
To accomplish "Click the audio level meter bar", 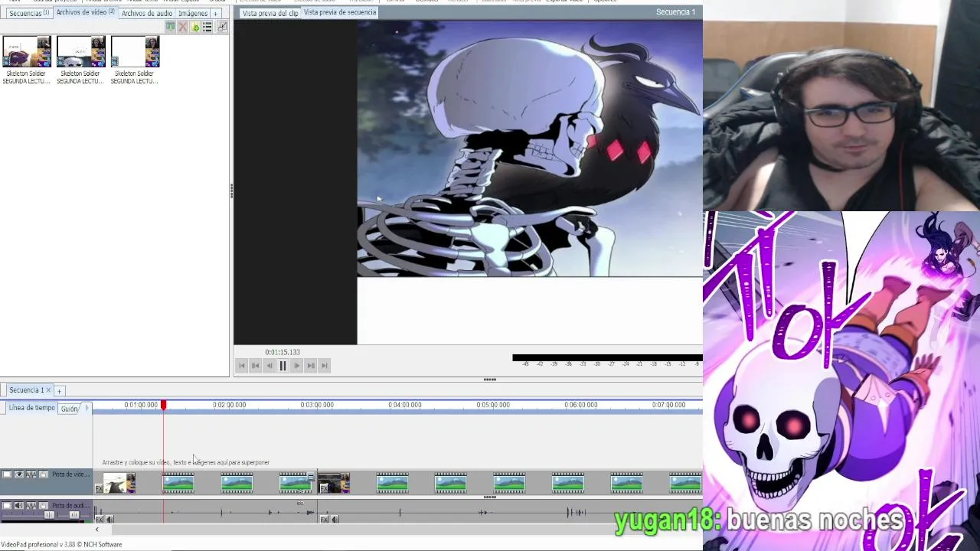I will coord(607,357).
